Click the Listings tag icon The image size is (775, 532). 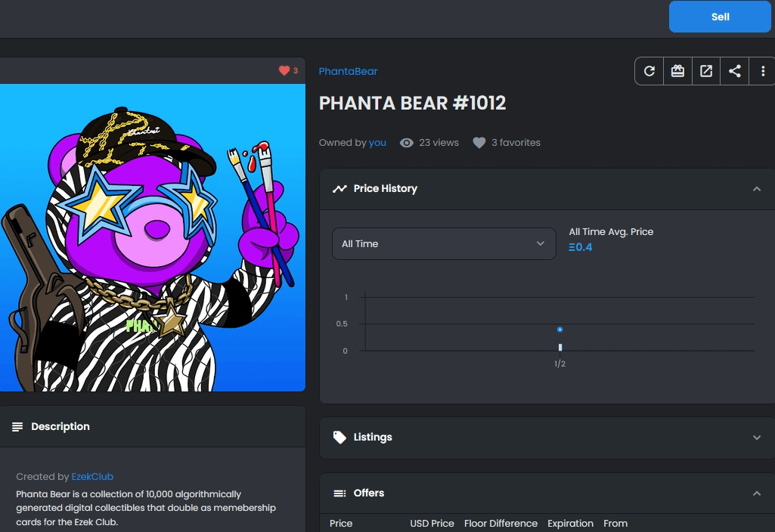(339, 437)
